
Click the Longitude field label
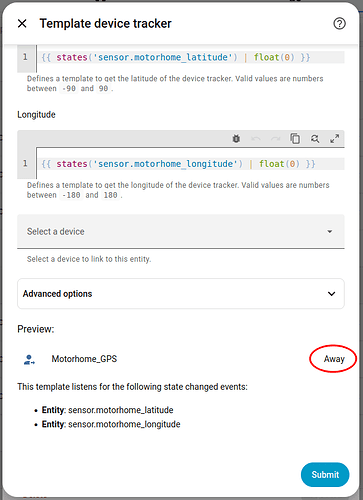(36, 115)
